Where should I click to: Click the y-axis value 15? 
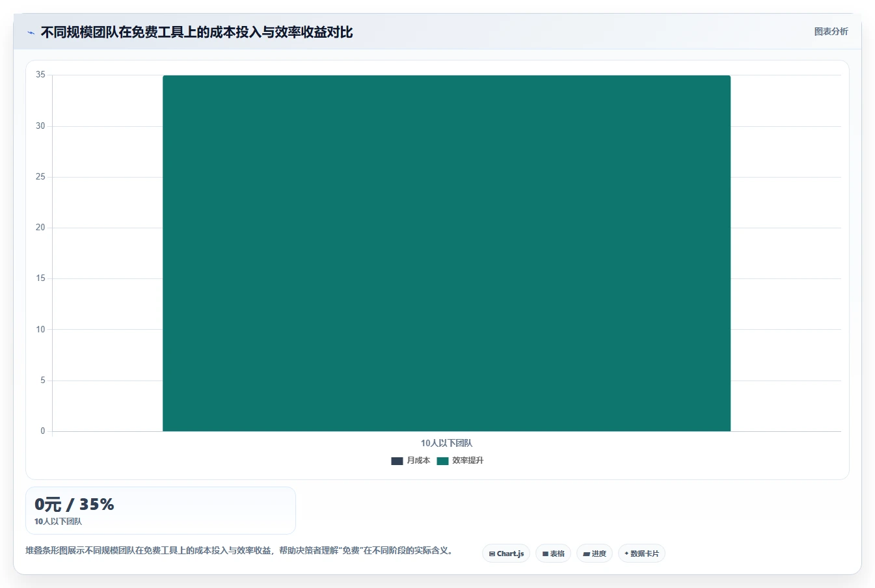[x=40, y=278]
